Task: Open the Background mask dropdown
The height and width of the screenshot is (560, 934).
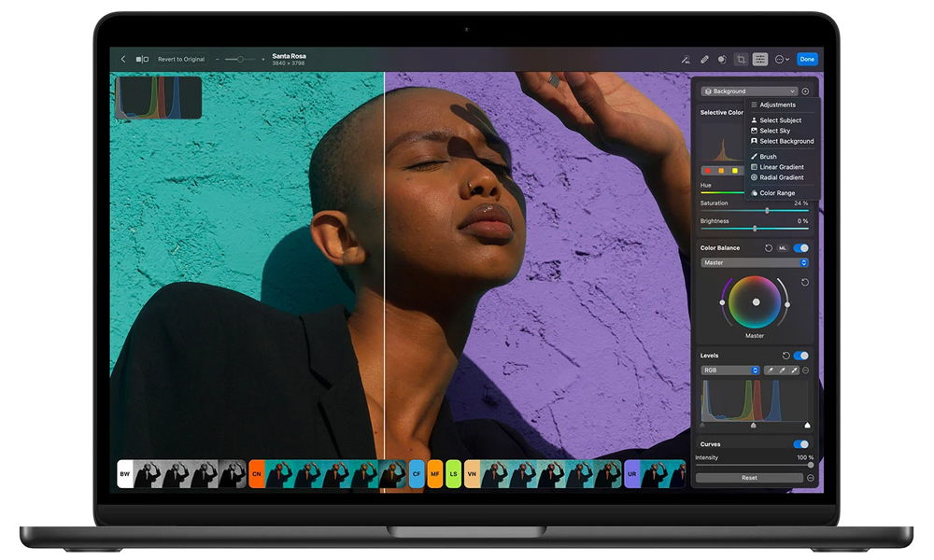Action: pos(750,91)
